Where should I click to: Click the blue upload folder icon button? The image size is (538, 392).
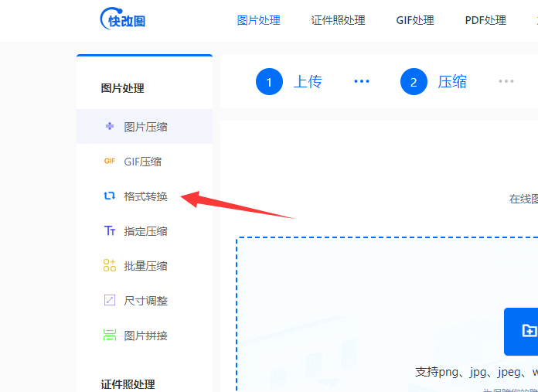pyautogui.click(x=521, y=332)
